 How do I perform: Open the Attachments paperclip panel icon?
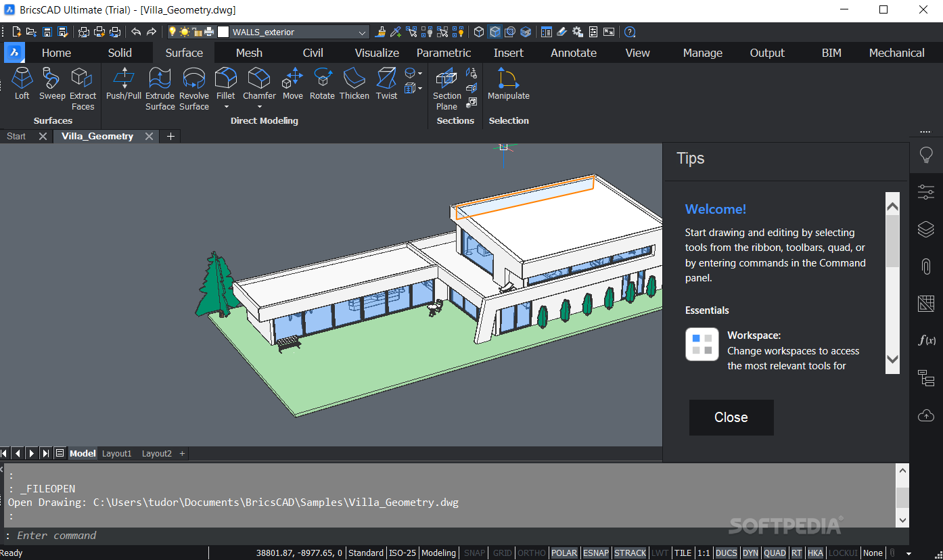pyautogui.click(x=926, y=266)
